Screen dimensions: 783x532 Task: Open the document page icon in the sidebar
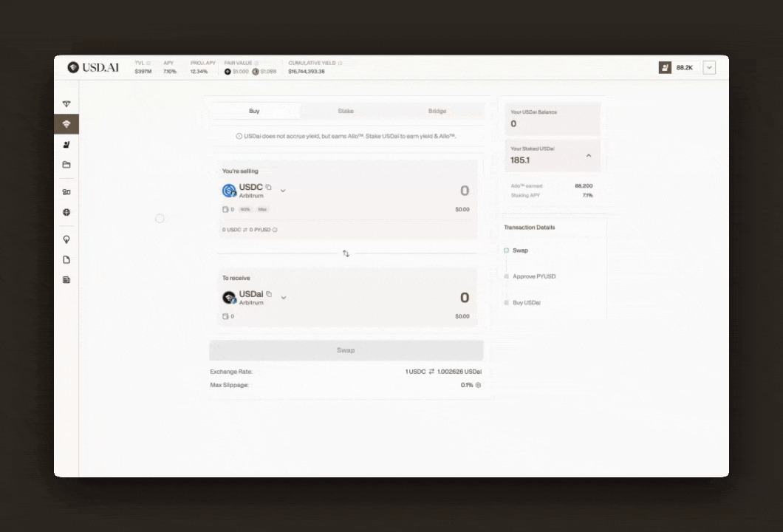66,260
